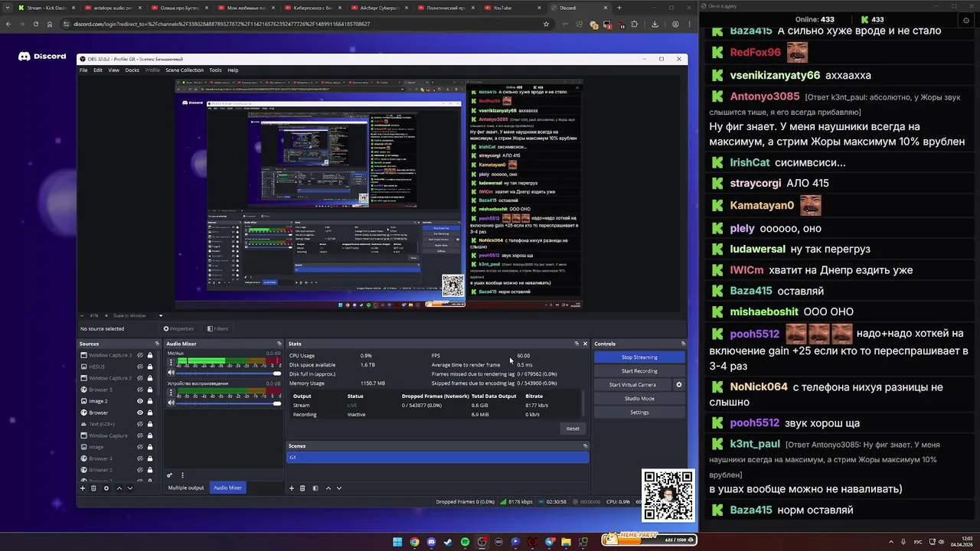The width and height of the screenshot is (980, 551).
Task: Click Start Virtual Camera button
Action: (x=632, y=385)
